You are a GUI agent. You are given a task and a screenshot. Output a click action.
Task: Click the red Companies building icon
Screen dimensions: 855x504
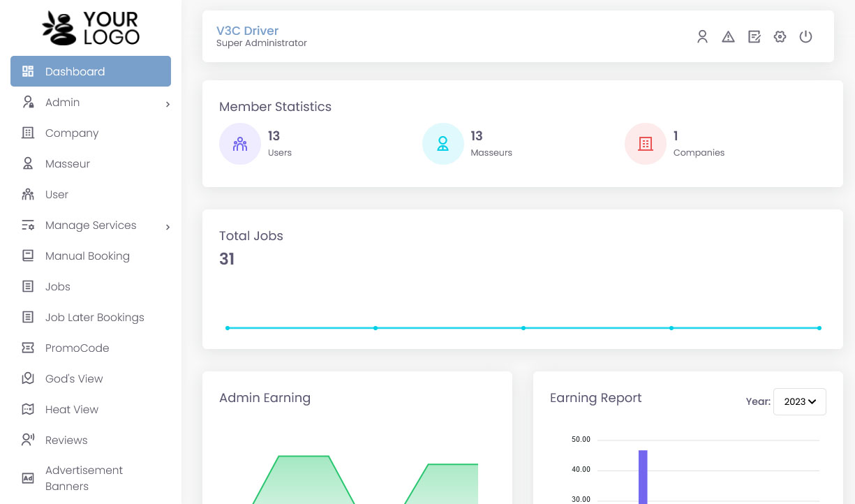[x=645, y=144]
